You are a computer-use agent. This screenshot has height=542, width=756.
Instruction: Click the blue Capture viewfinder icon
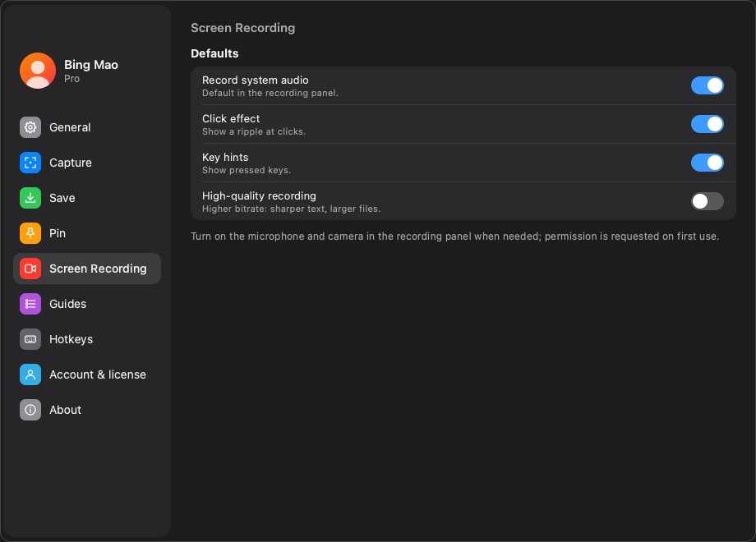(x=30, y=163)
